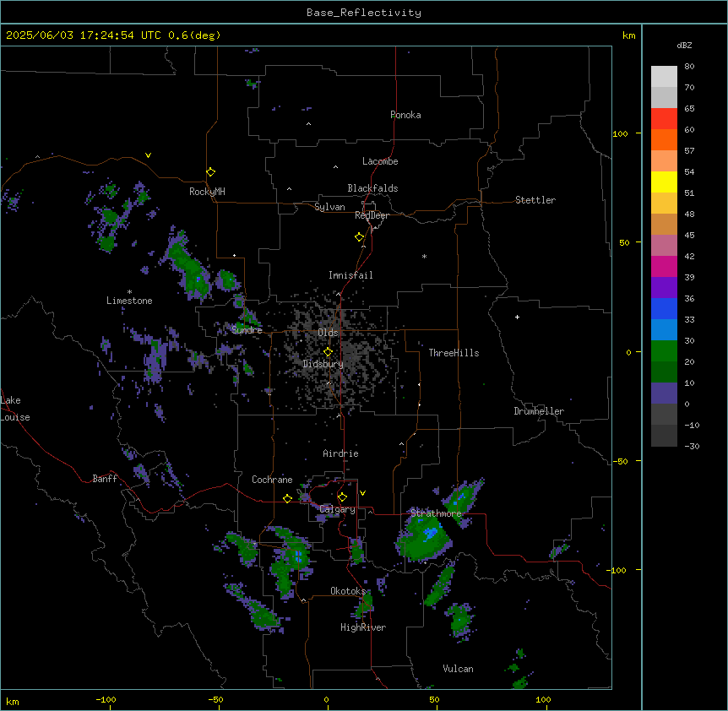Viewport: 728px width, 711px height.
Task: Select the Didsbury label
Action: pyautogui.click(x=323, y=364)
